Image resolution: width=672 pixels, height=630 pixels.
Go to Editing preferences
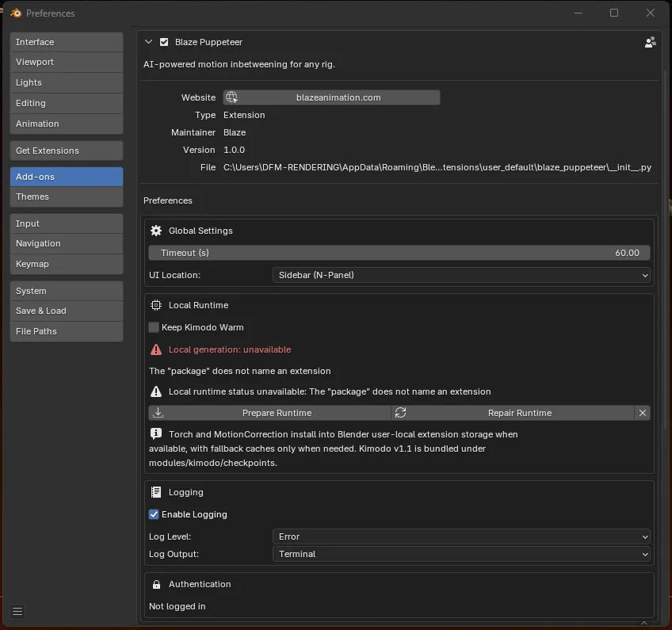tap(67, 103)
